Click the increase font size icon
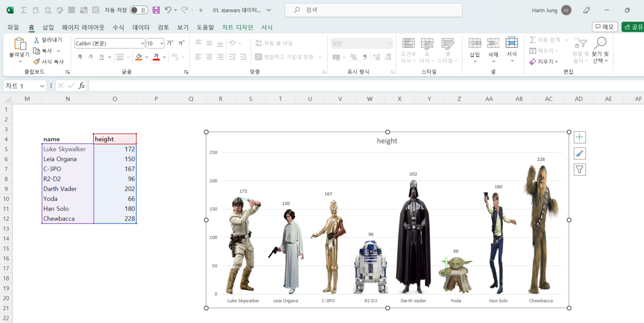The width and height of the screenshot is (644, 323). [170, 43]
